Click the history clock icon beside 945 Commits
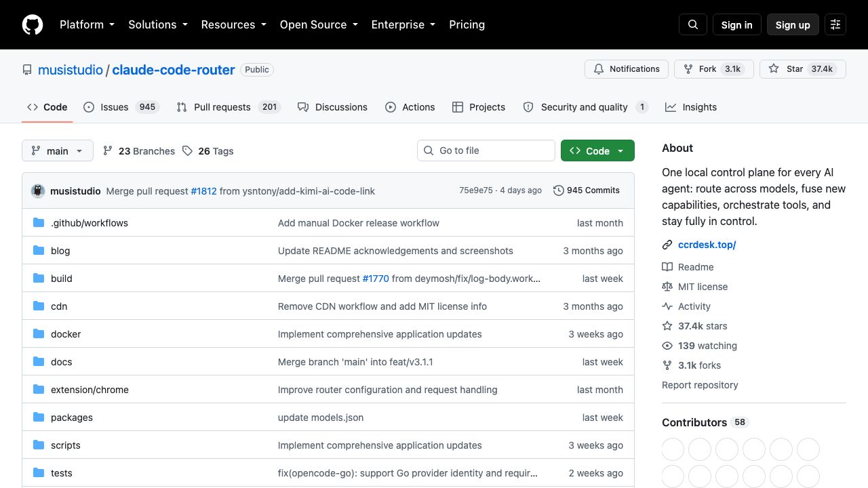This screenshot has width=868, height=488. click(x=559, y=190)
